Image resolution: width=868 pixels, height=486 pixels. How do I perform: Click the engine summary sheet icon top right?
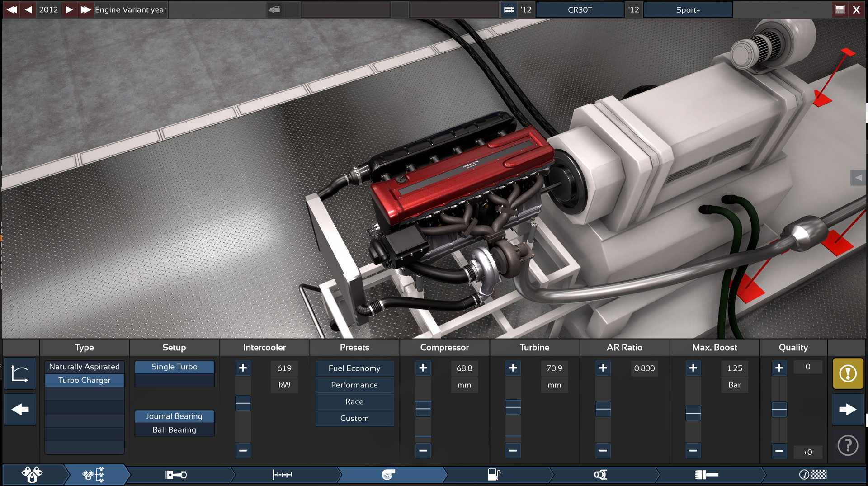click(x=840, y=9)
